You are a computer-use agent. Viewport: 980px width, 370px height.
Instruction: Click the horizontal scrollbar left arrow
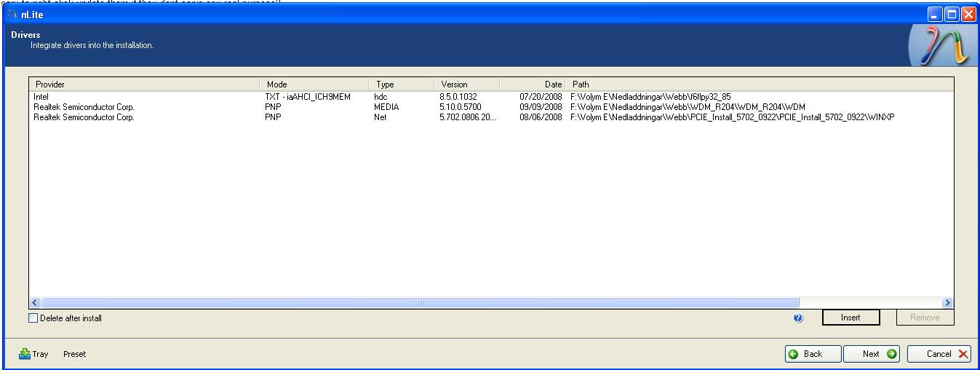35,302
